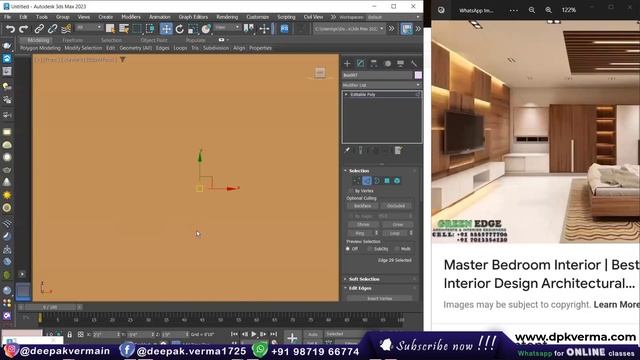Toggle the selection lock icon
The width and height of the screenshot is (640, 360).
(x=69, y=334)
